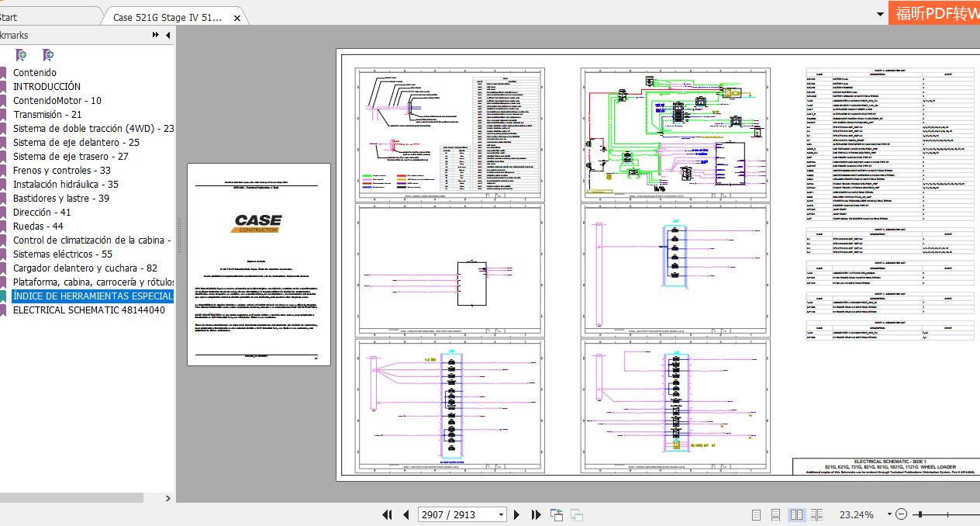This screenshot has height=526, width=980.
Task: Collapse the Bookmarks panel with the left arrow
Action: 167,35
